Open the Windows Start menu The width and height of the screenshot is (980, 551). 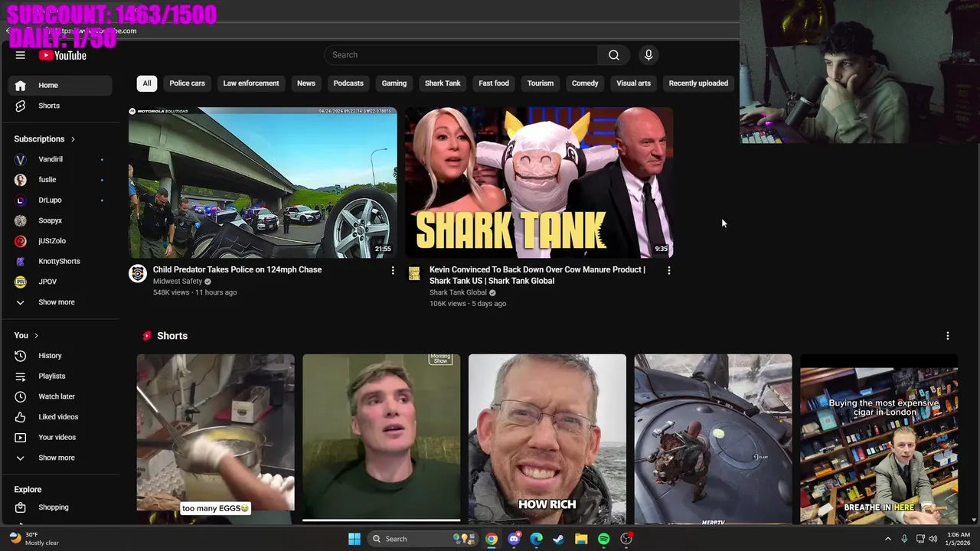tap(354, 539)
